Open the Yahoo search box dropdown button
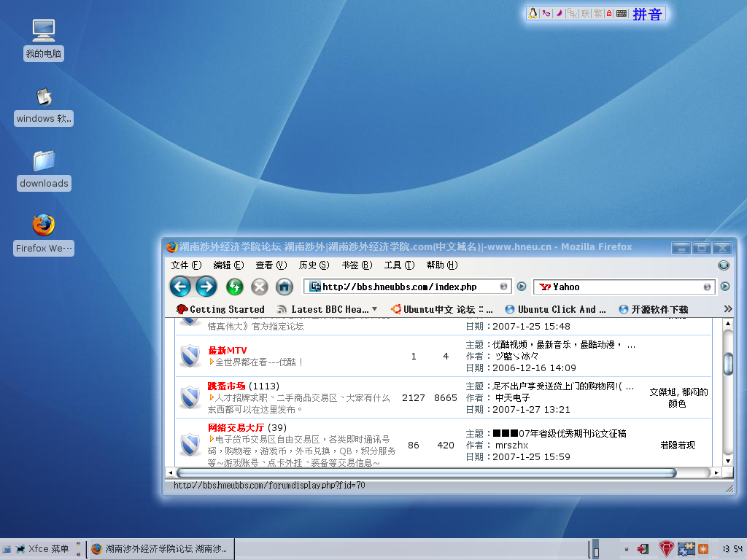 [707, 287]
